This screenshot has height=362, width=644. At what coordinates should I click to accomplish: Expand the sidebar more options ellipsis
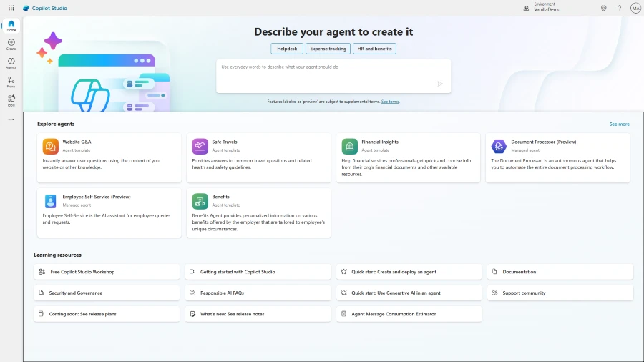(11, 119)
